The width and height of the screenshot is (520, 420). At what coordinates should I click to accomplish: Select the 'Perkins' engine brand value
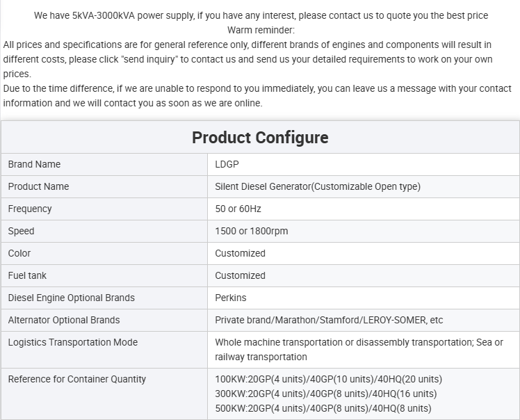(231, 298)
